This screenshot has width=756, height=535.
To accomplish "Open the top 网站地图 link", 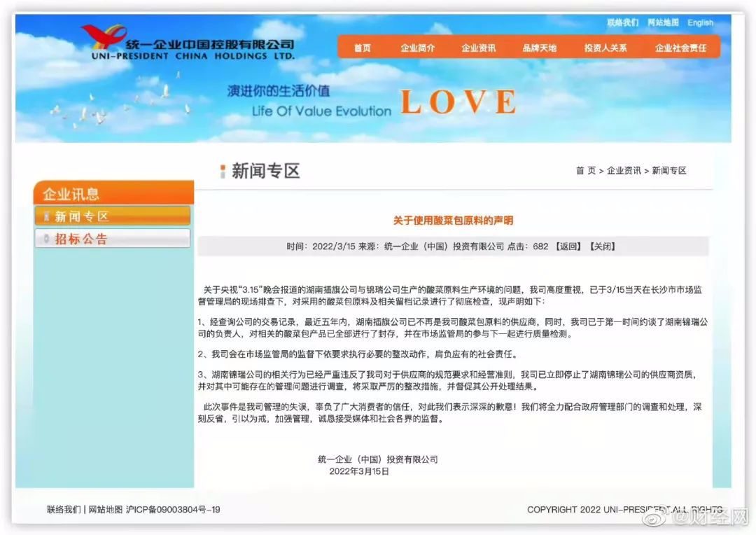I will [x=663, y=22].
